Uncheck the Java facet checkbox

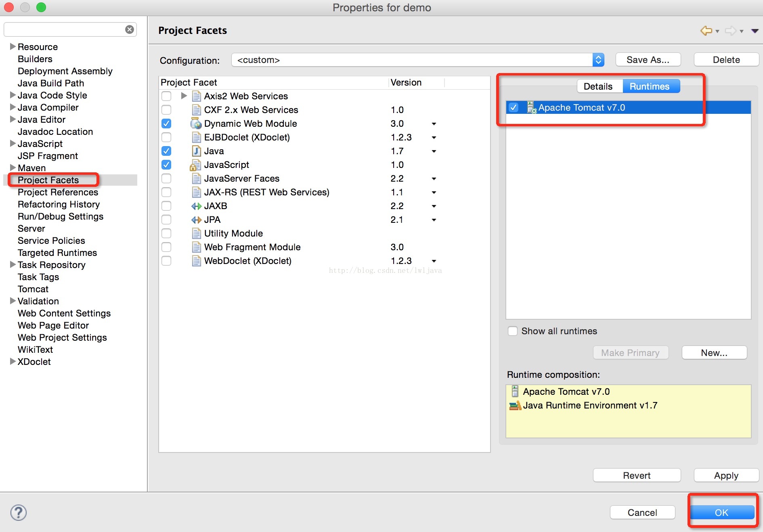(x=166, y=151)
